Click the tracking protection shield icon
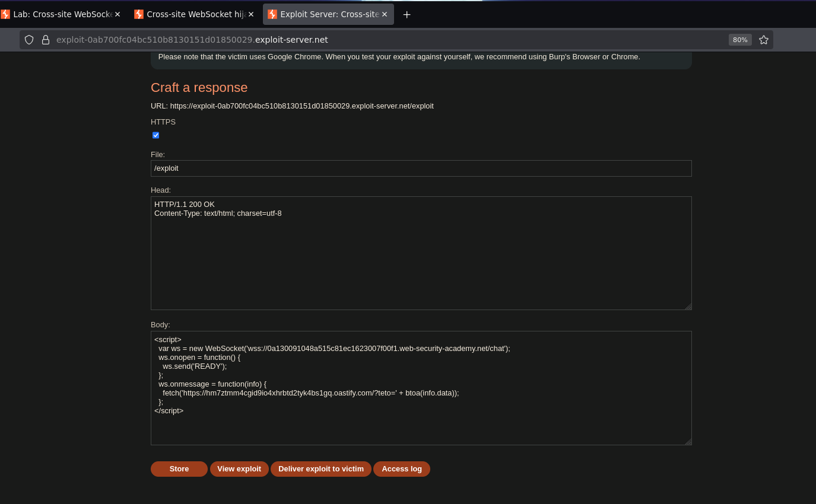The width and height of the screenshot is (816, 504). (x=29, y=40)
